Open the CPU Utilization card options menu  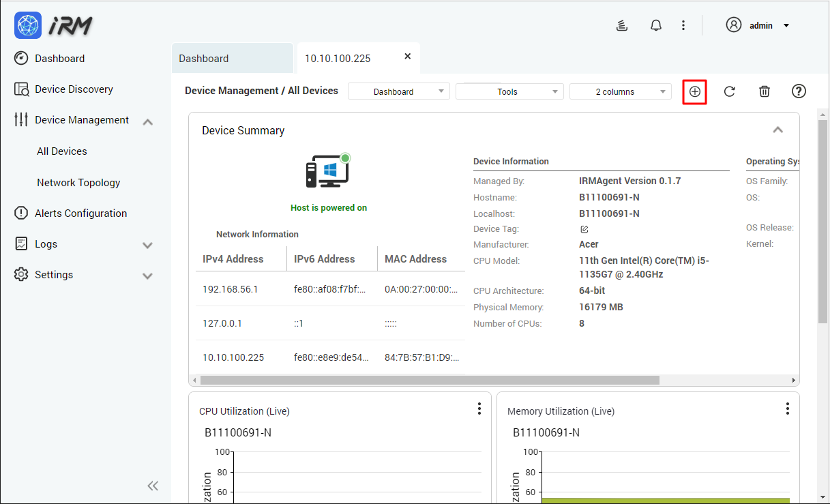pyautogui.click(x=479, y=408)
